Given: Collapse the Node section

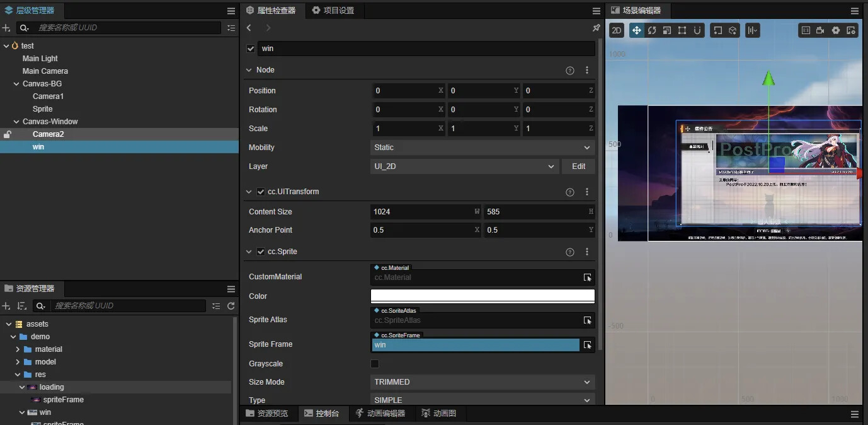Looking at the screenshot, I should tap(249, 70).
